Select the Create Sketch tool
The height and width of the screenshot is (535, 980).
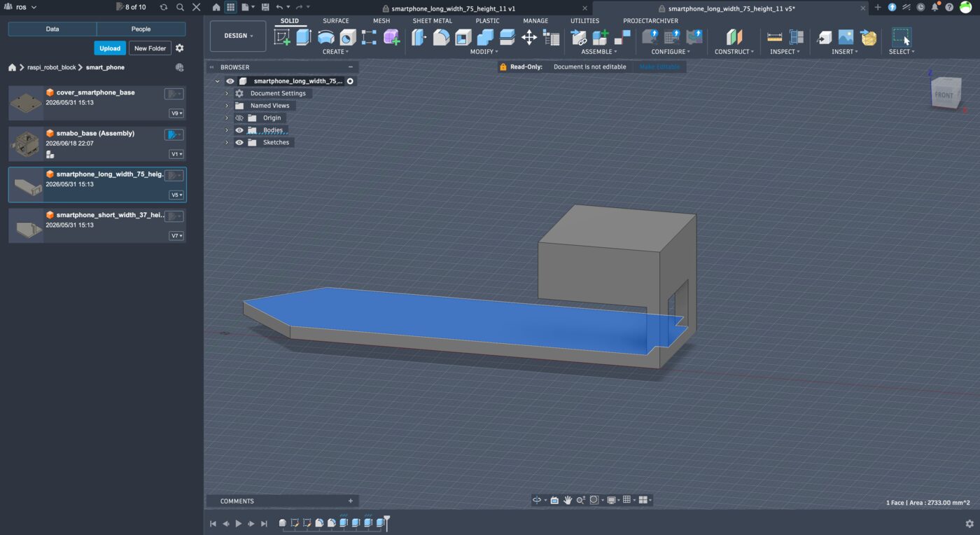click(x=282, y=37)
